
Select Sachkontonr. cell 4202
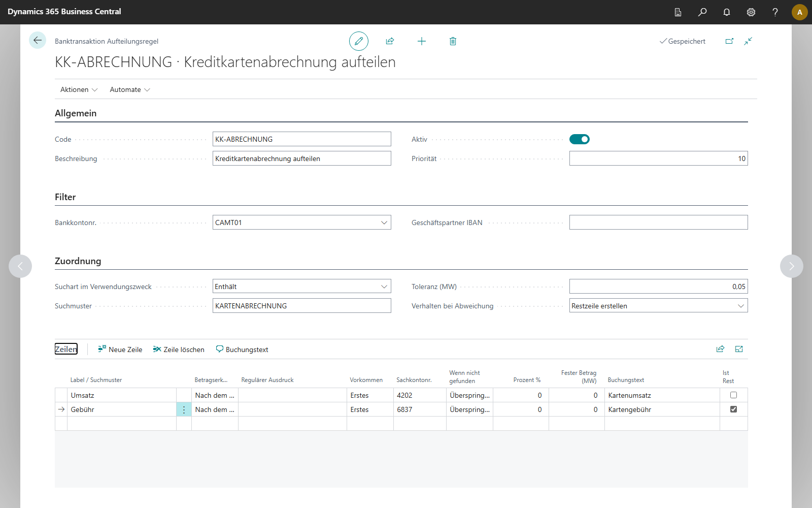[420, 395]
